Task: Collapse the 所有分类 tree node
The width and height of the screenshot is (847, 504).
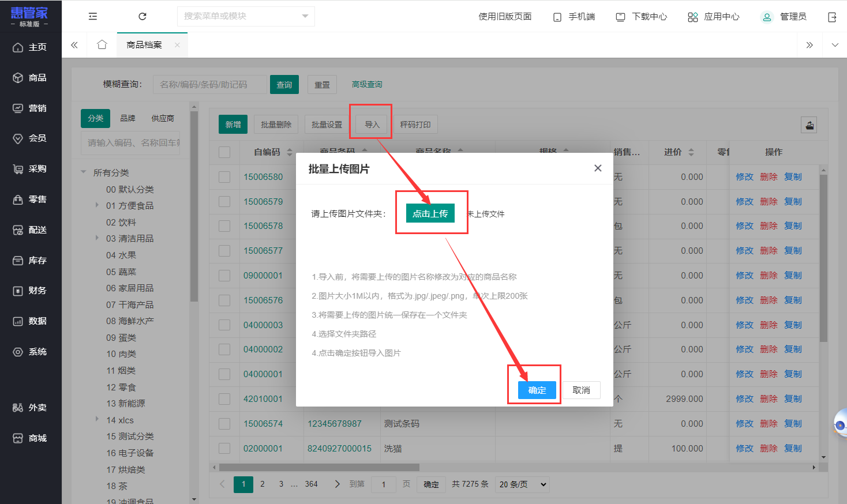Action: [84, 172]
